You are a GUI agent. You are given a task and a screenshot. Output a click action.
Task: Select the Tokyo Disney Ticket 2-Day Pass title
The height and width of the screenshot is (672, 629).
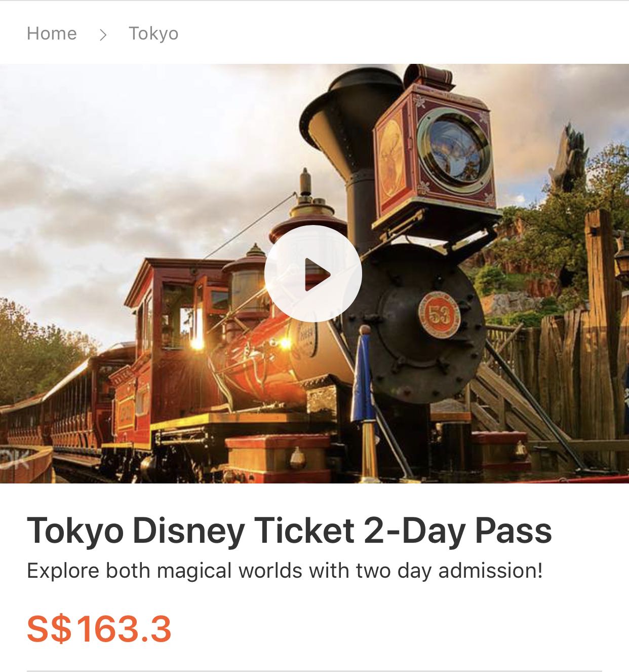point(289,531)
